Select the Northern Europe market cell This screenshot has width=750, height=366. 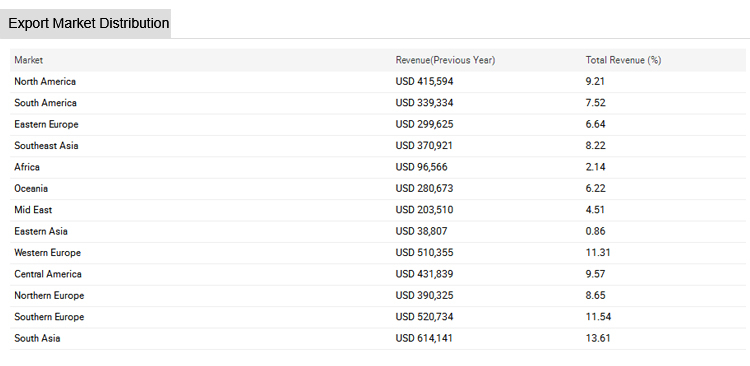click(x=49, y=296)
